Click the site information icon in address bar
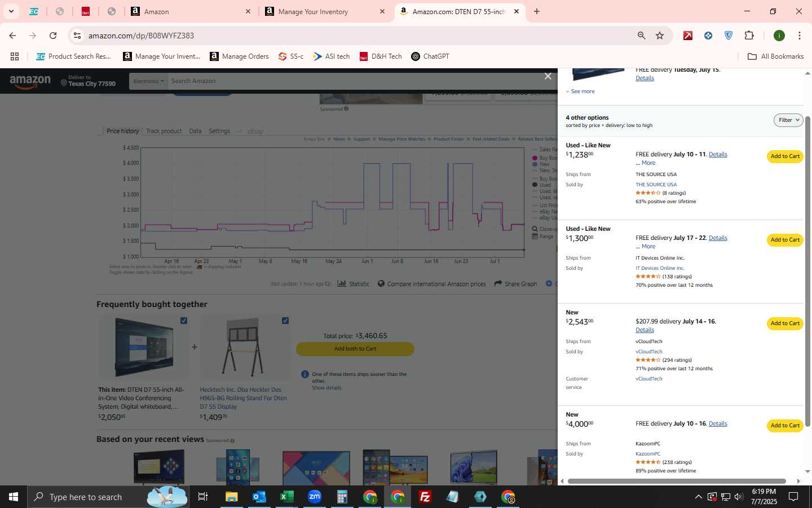 point(77,36)
